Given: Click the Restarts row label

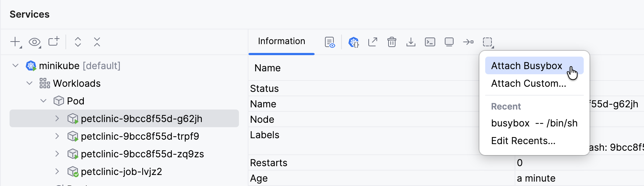Looking at the screenshot, I should coord(269,163).
